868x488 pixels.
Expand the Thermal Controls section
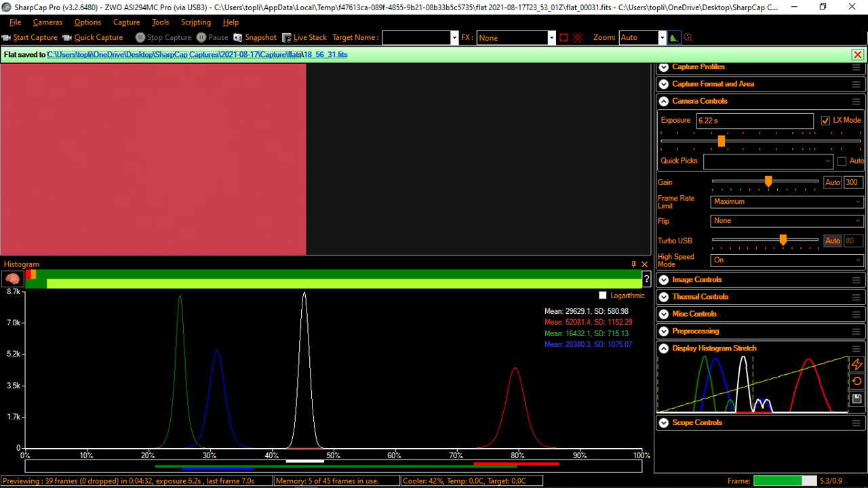point(663,297)
